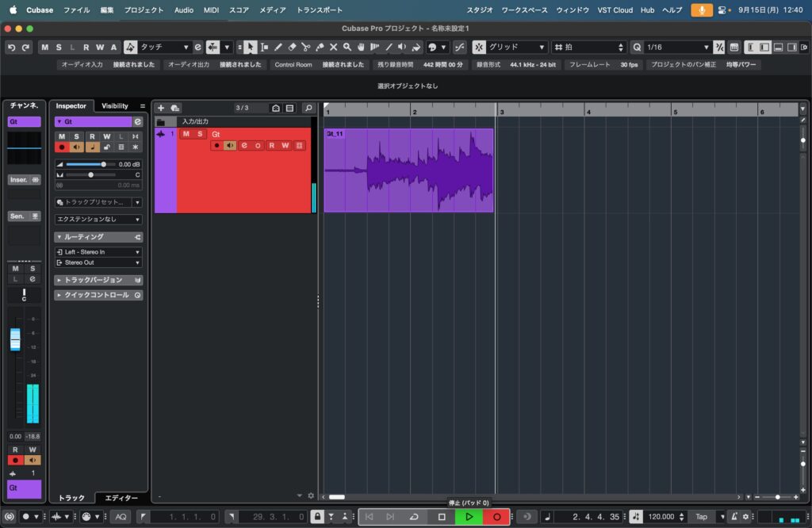This screenshot has width=812, height=528.
Task: Adjust the Inspector volume slider for Gt
Action: tap(103, 164)
